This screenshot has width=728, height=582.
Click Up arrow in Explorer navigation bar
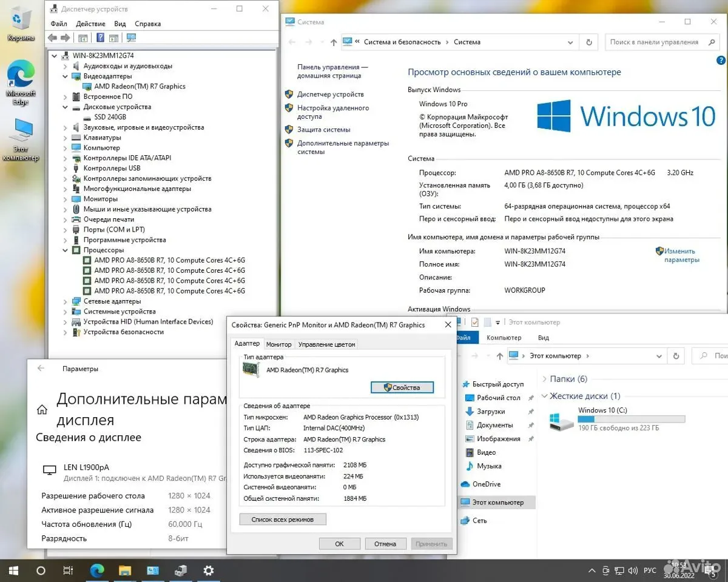click(x=499, y=356)
